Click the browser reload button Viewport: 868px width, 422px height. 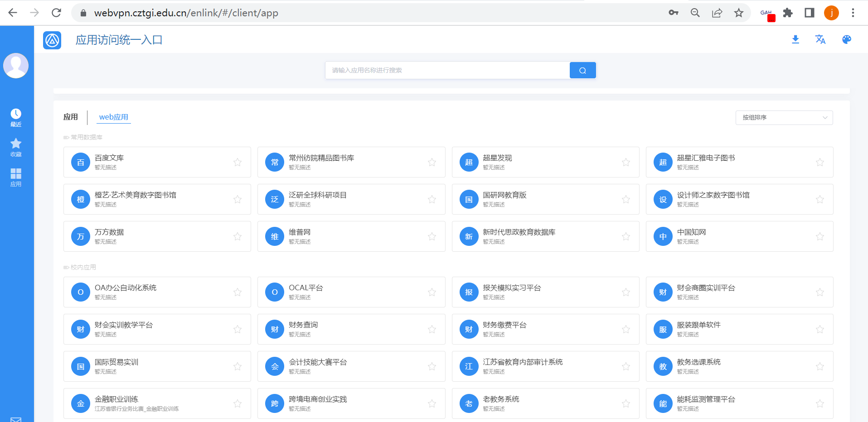click(x=56, y=13)
